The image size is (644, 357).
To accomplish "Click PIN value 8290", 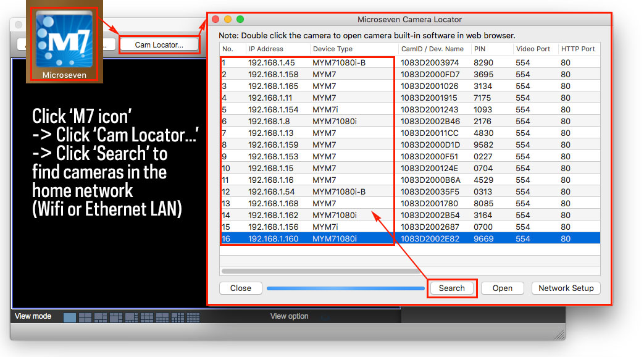I will [x=483, y=63].
